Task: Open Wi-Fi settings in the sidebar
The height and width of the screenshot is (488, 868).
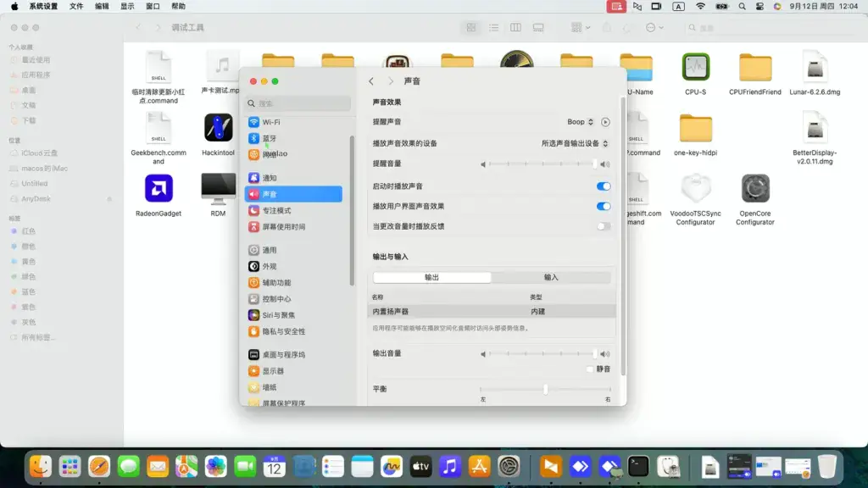Action: point(292,122)
